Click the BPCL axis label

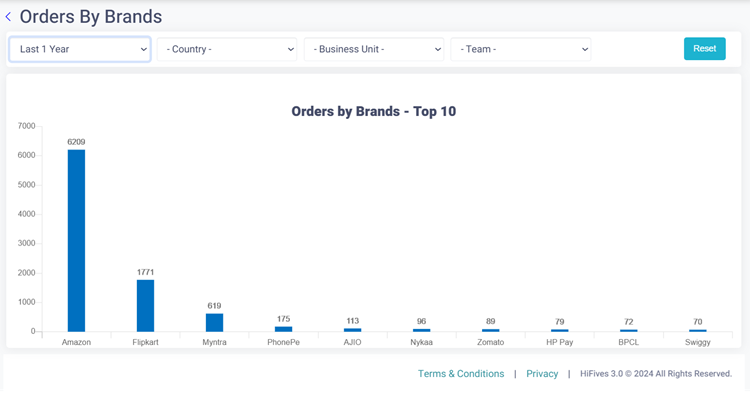(x=629, y=342)
